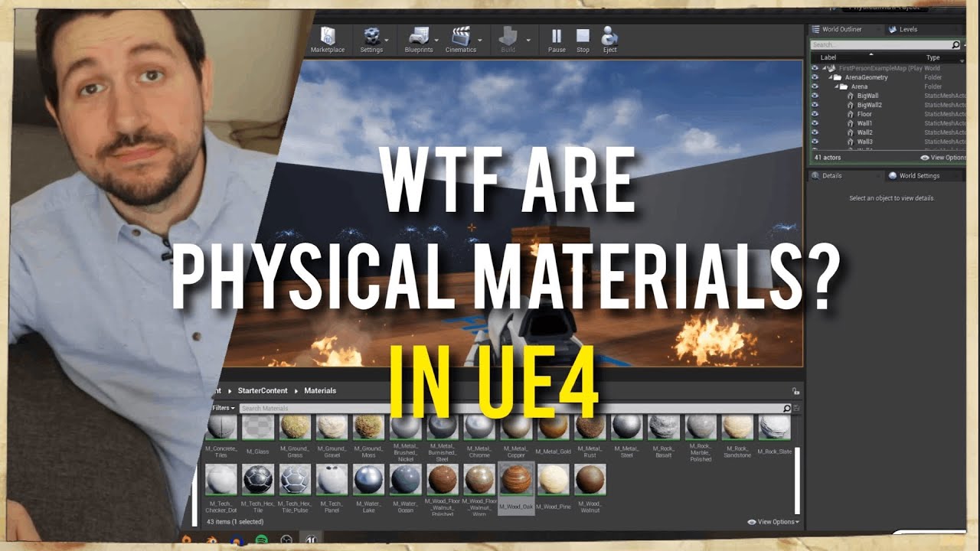
Task: Click the save search icon beside material search
Action: (796, 408)
